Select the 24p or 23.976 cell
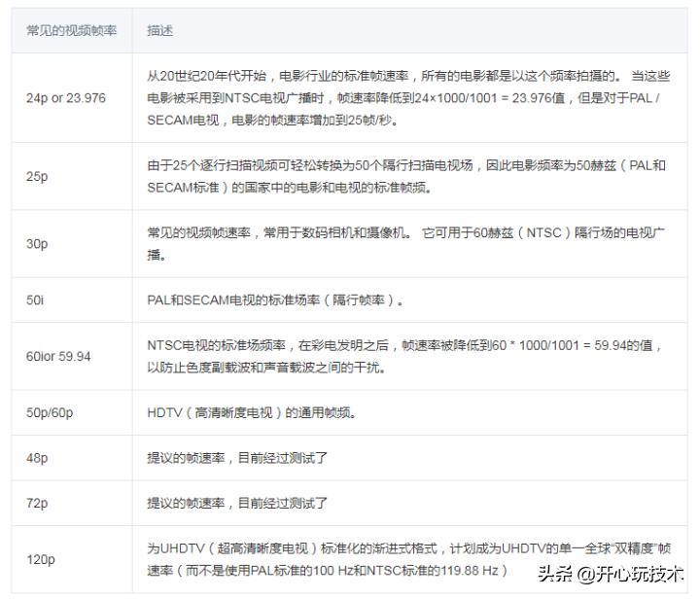700x599 pixels. [x=71, y=98]
